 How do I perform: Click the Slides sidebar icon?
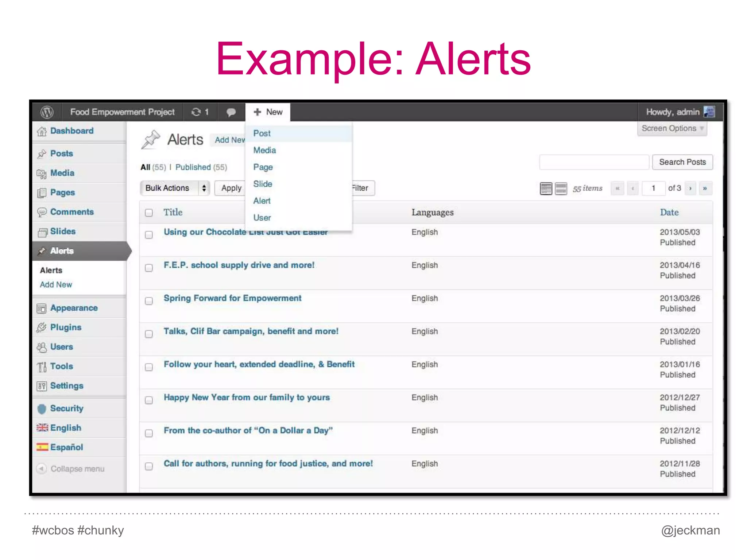[42, 232]
